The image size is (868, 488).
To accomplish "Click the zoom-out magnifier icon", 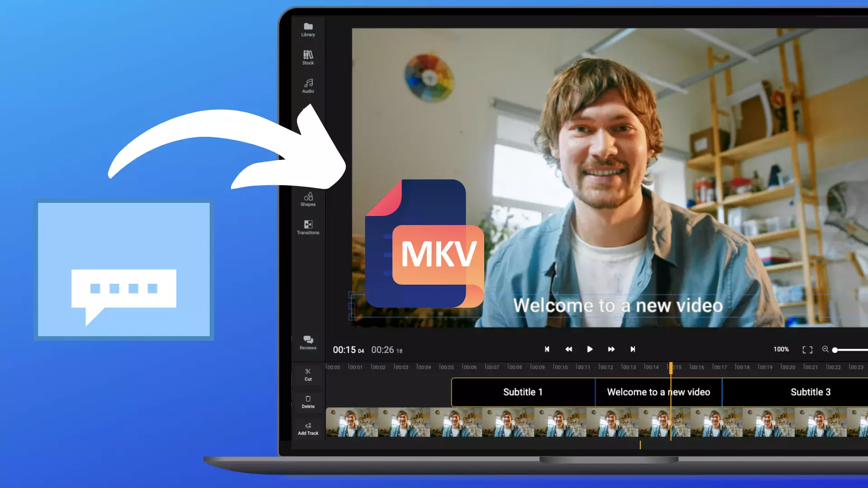I will [x=826, y=349].
